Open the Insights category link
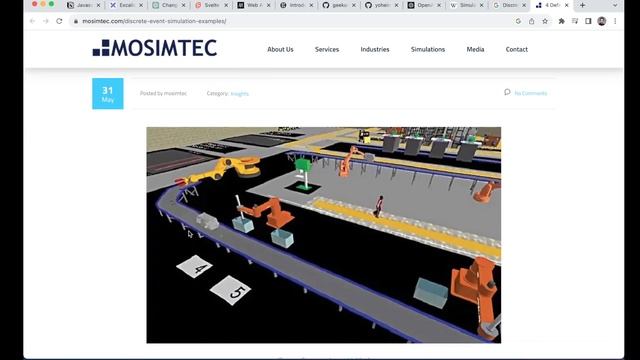 (x=240, y=94)
